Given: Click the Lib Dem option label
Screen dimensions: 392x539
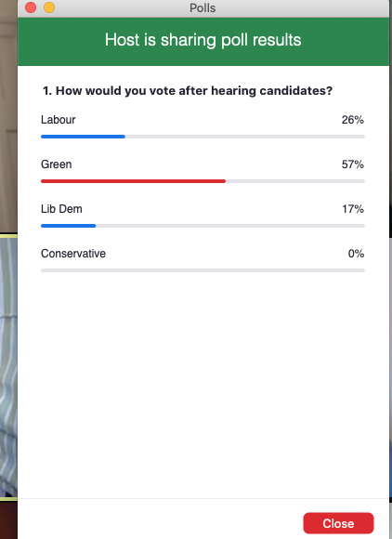Looking at the screenshot, I should point(61,209).
